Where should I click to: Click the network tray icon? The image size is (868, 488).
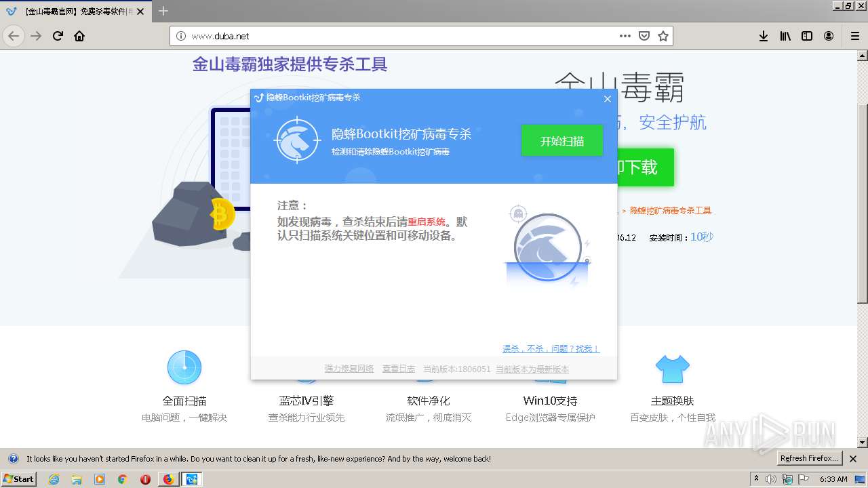(x=787, y=479)
